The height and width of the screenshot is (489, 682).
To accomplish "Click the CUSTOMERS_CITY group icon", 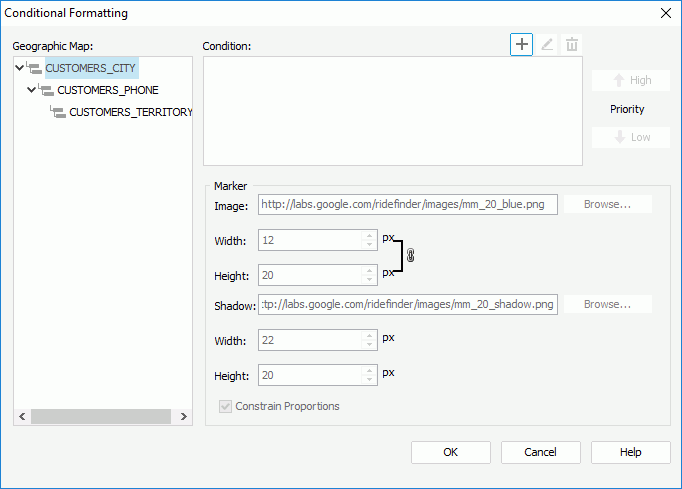I will point(34,68).
